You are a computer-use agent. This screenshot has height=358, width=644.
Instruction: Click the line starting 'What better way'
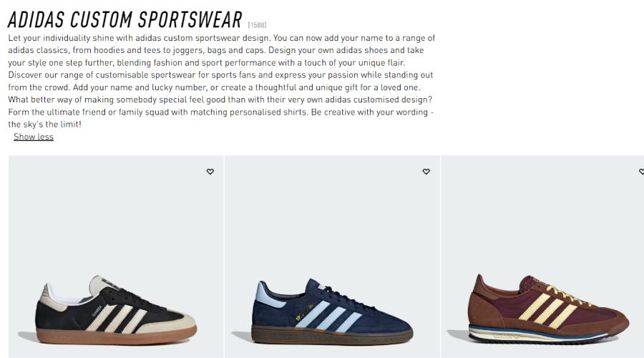point(220,100)
